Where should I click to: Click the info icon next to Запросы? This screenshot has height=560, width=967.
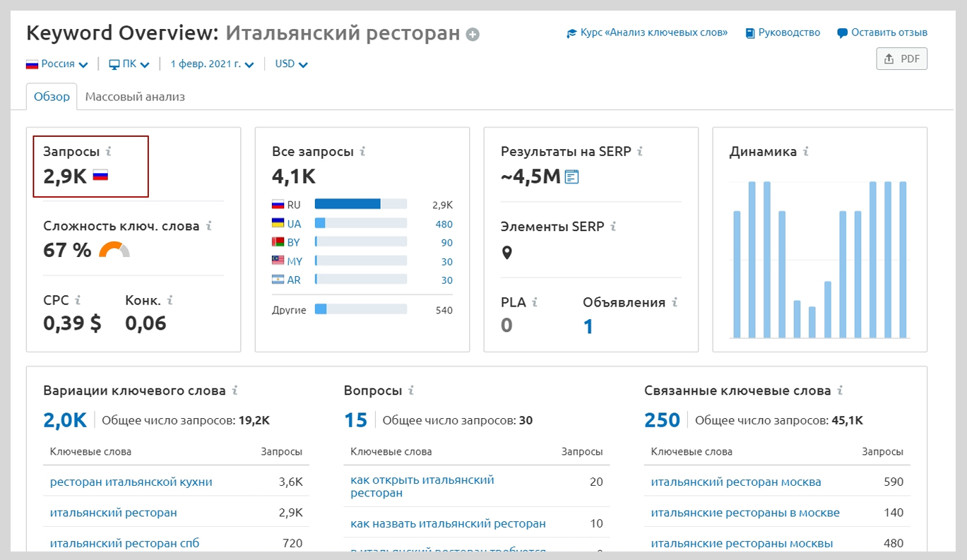109,151
